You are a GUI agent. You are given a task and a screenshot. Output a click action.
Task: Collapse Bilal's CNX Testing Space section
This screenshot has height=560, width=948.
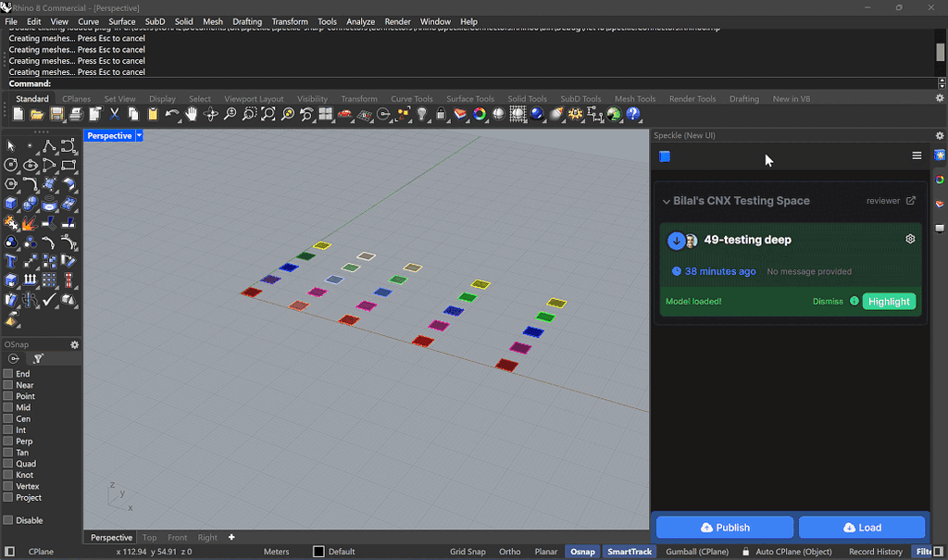(667, 201)
